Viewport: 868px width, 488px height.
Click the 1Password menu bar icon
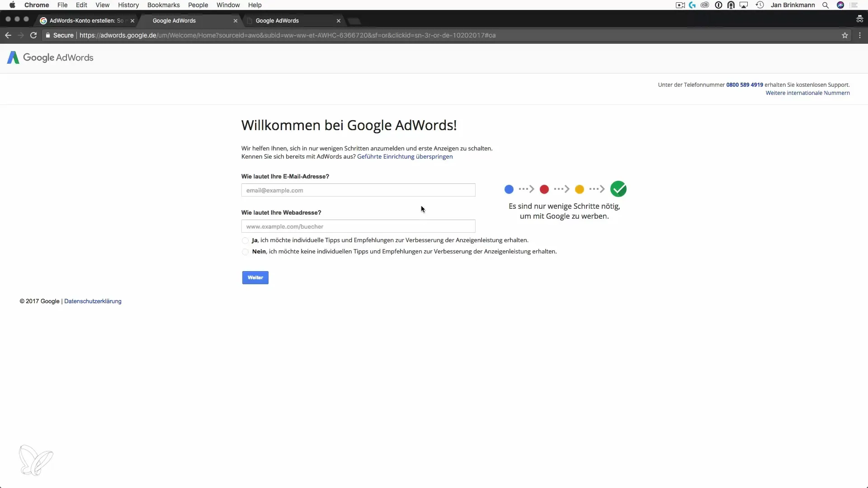coord(718,5)
